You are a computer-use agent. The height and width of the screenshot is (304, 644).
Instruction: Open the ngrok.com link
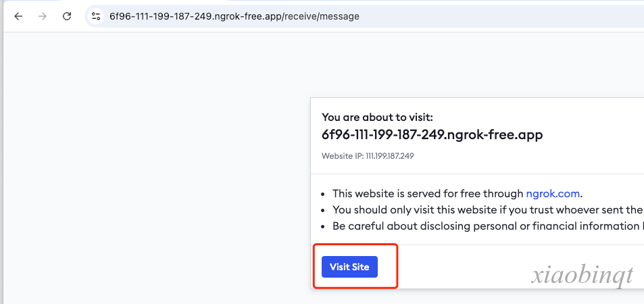point(553,193)
